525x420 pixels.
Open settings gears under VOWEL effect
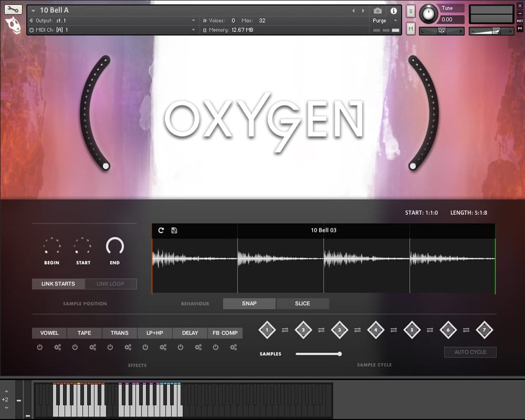click(x=57, y=347)
